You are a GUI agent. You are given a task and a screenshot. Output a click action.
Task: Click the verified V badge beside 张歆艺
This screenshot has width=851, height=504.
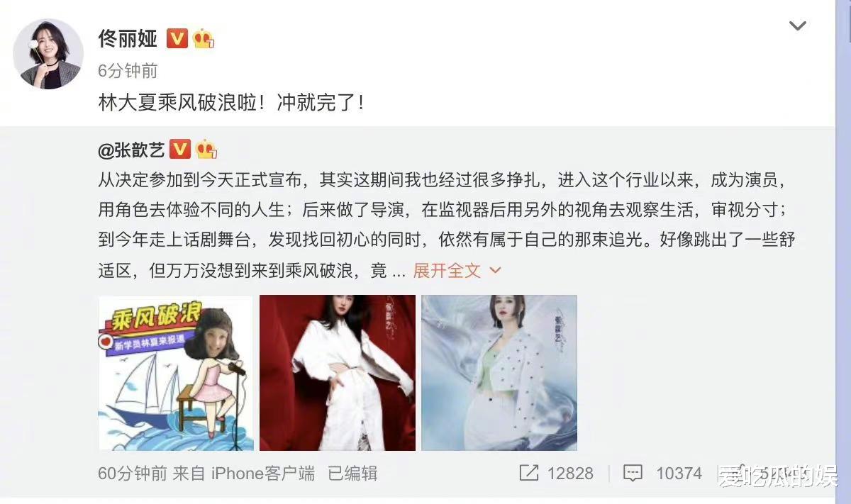click(180, 149)
